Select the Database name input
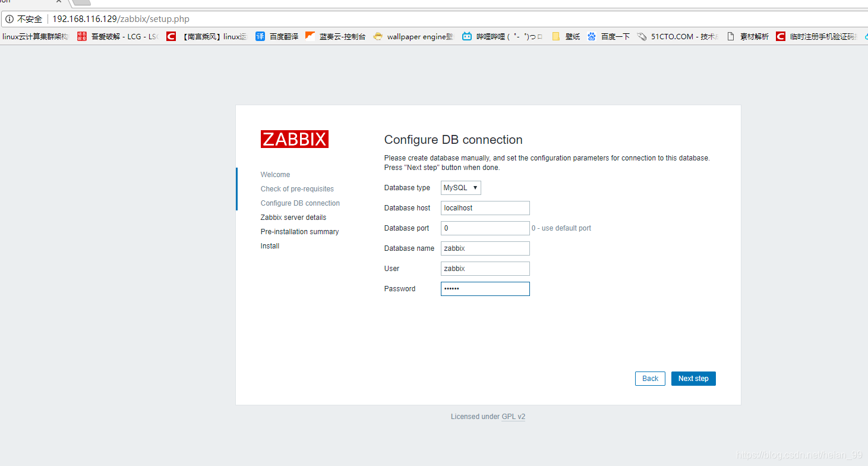 point(485,248)
